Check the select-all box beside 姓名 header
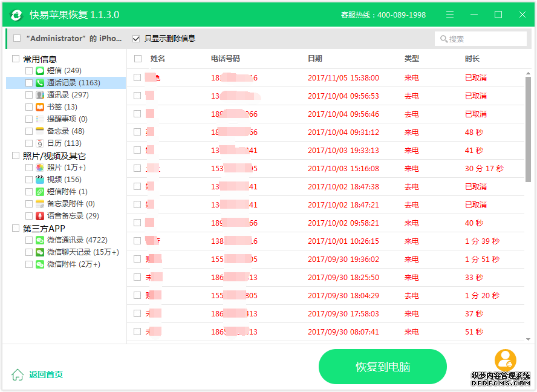The image size is (537, 392). tap(138, 59)
